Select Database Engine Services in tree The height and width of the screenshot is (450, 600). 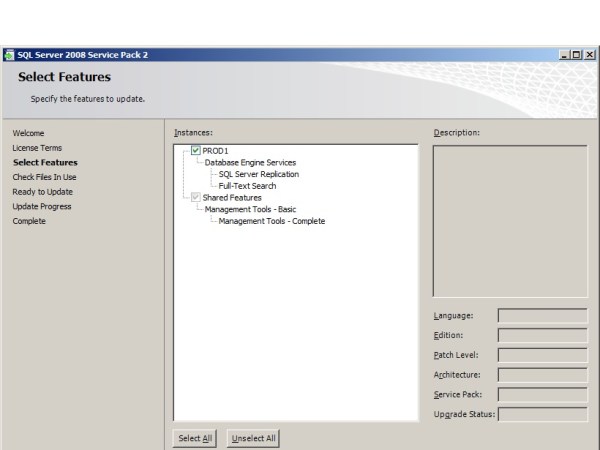[250, 162]
